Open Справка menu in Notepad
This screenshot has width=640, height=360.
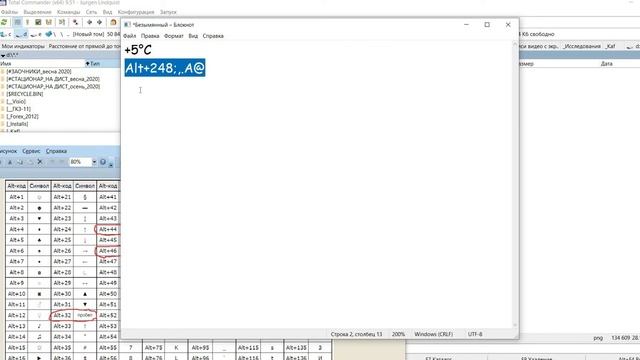click(213, 36)
